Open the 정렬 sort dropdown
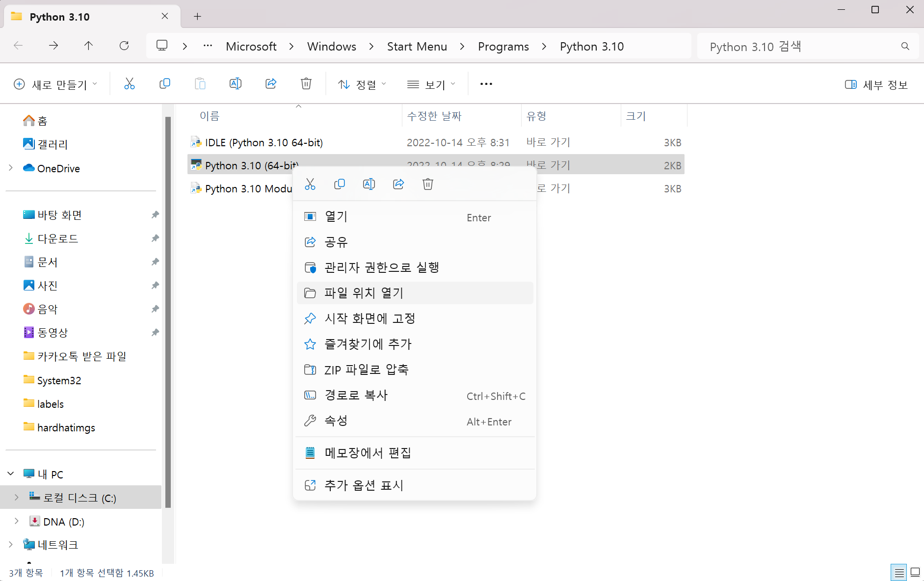Image resolution: width=924 pixels, height=581 pixels. click(x=362, y=84)
